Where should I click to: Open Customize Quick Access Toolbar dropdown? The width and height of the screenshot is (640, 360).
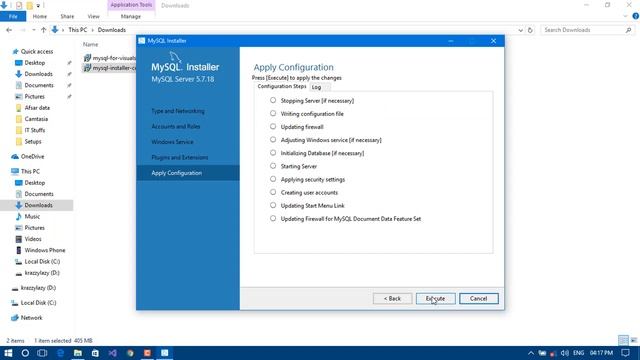(38, 6)
